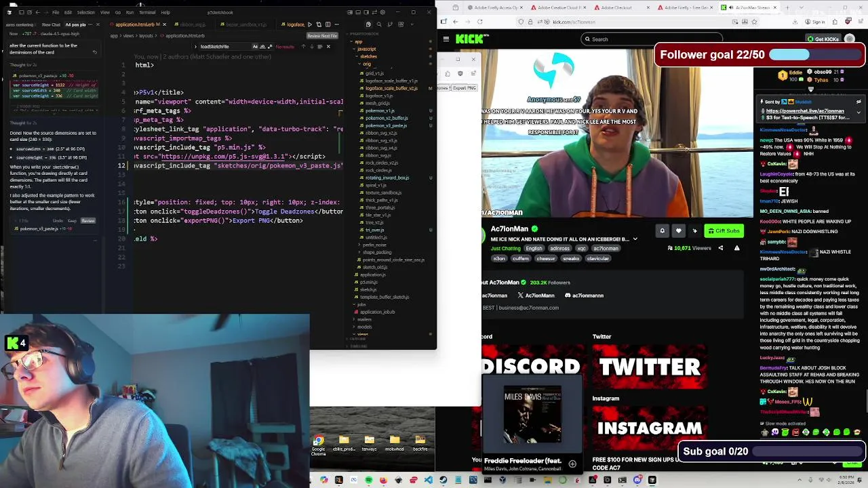Switch to Adobe Creative Cloud browser tab
The width and height of the screenshot is (868, 488).
click(559, 7)
